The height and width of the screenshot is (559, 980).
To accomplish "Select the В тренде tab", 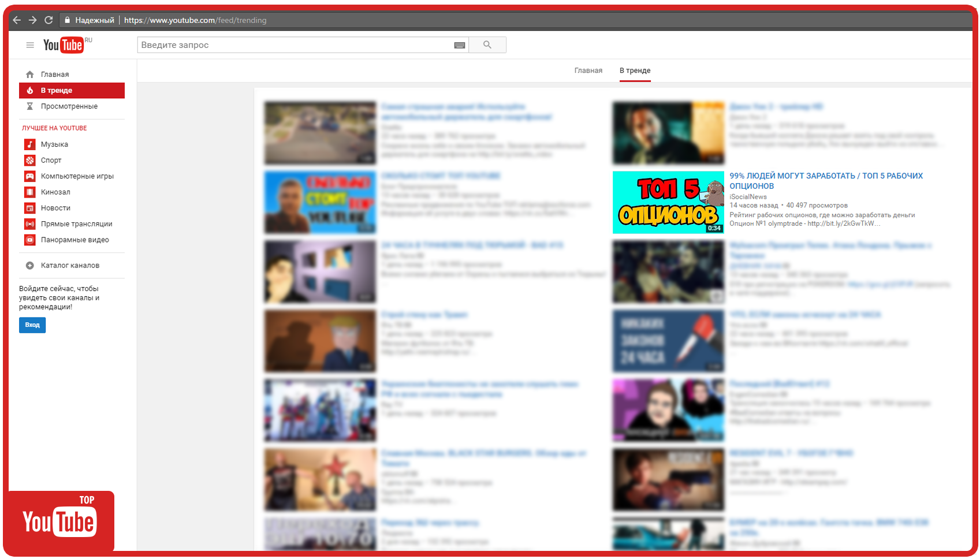I will click(x=635, y=70).
